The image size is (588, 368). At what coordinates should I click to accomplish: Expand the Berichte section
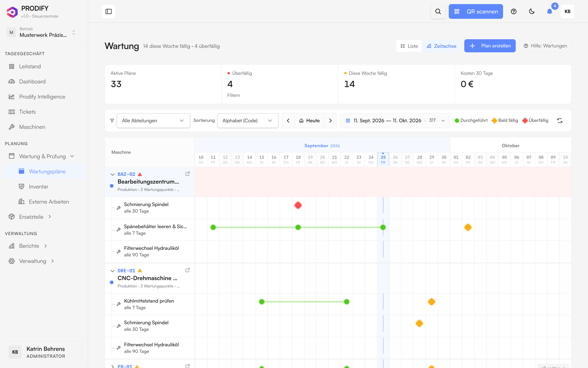click(x=44, y=246)
